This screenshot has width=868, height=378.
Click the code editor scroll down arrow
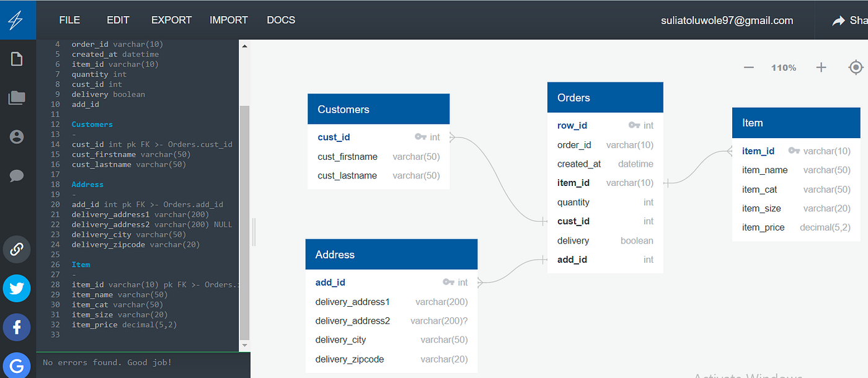(x=244, y=345)
